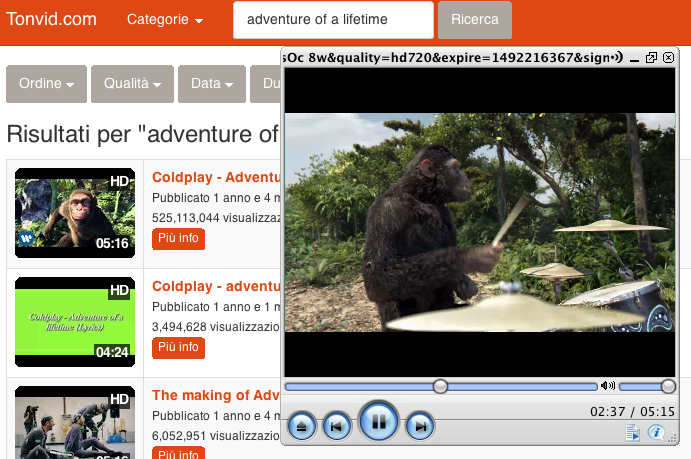Image resolution: width=691 pixels, height=459 pixels.
Task: Show media info with the blue i icon
Action: point(656,433)
